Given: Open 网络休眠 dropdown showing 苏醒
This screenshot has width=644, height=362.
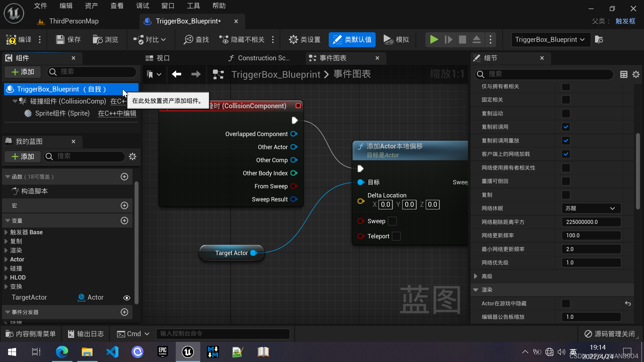Looking at the screenshot, I should click(x=591, y=208).
